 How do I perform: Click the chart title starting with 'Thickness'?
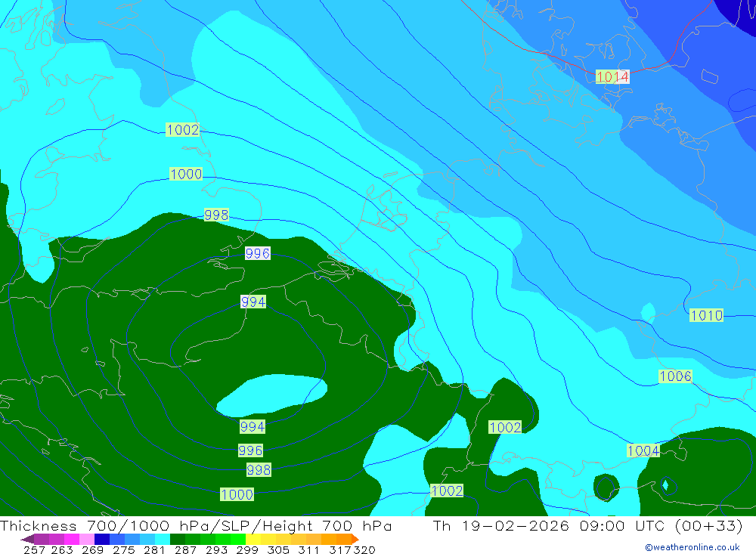click(196, 525)
